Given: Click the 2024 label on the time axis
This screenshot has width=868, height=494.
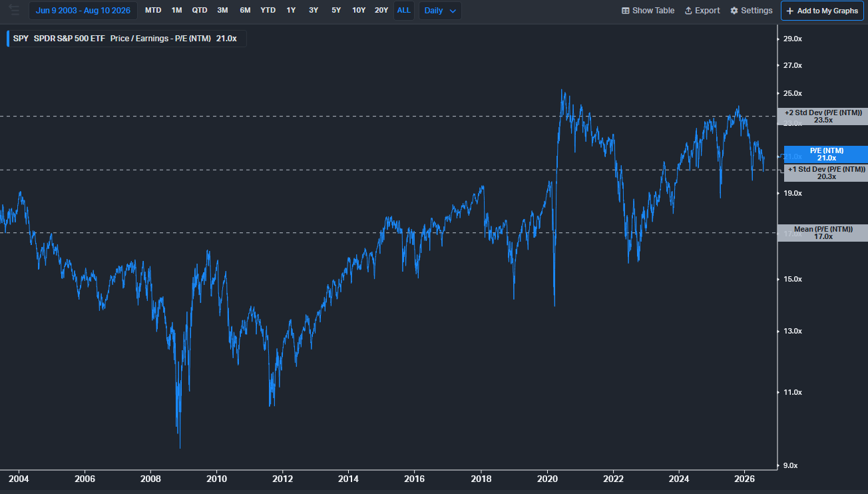Looking at the screenshot, I should coord(679,479).
